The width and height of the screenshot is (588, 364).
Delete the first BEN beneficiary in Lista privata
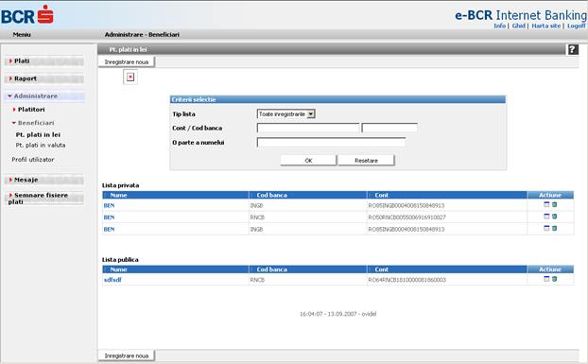click(x=554, y=204)
